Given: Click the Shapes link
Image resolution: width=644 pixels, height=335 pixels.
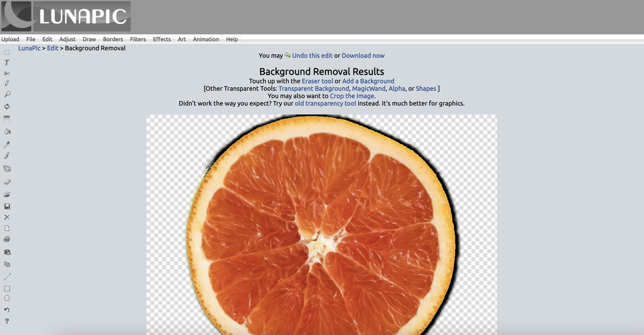Looking at the screenshot, I should tap(426, 89).
